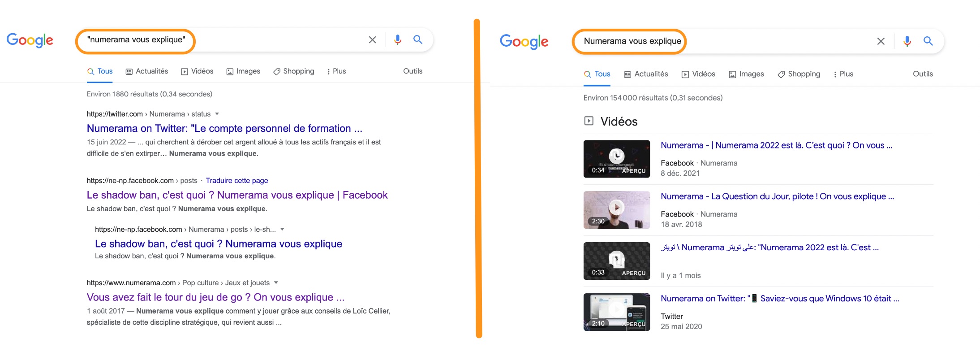Click the magnifier search button in right window

pos(928,41)
